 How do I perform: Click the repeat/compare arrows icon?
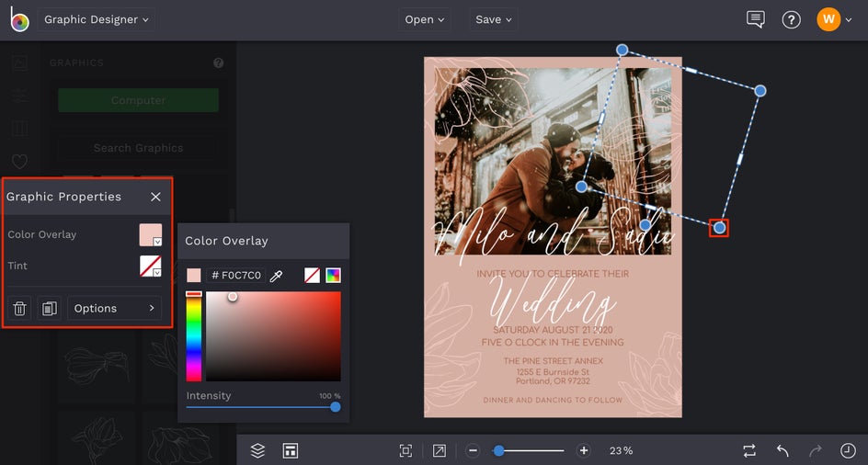[x=749, y=450]
